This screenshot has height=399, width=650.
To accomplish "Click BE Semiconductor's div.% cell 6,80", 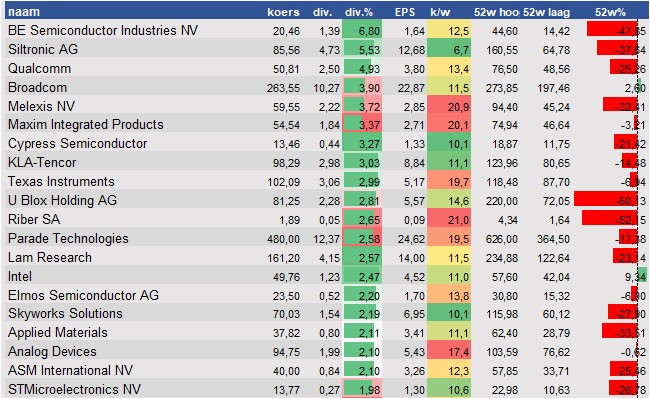I will point(362,31).
